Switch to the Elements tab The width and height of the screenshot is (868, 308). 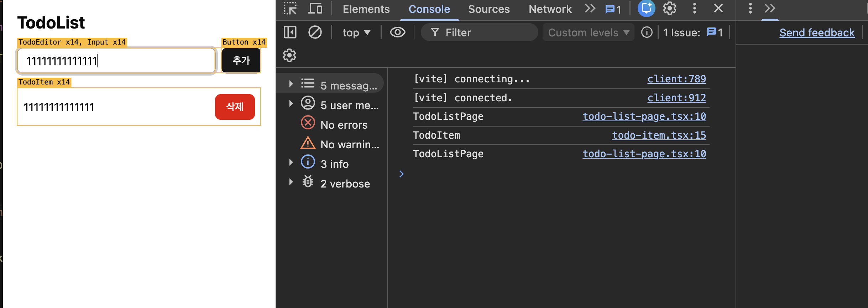366,9
